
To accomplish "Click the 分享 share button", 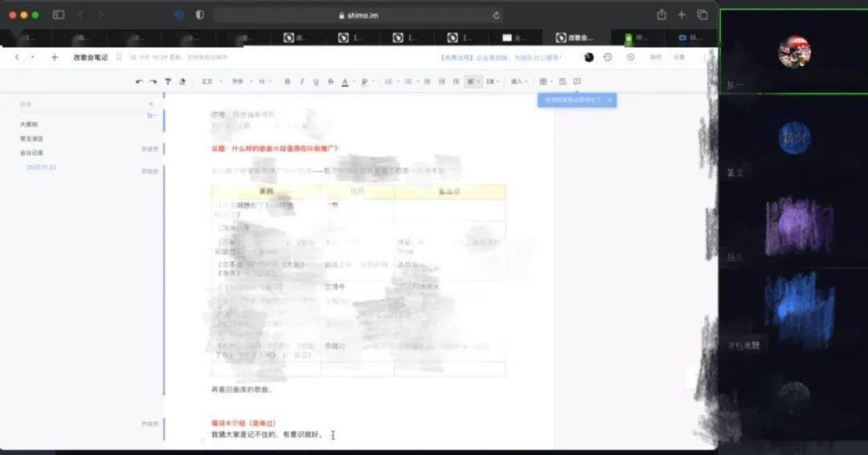I will [679, 57].
